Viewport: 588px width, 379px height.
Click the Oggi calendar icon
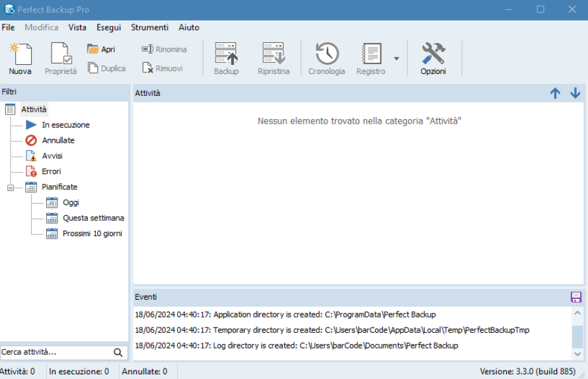click(x=52, y=202)
